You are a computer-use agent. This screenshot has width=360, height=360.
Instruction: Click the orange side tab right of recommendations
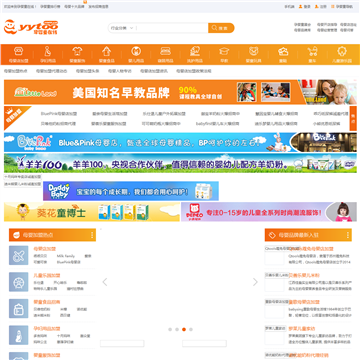pos(353,118)
